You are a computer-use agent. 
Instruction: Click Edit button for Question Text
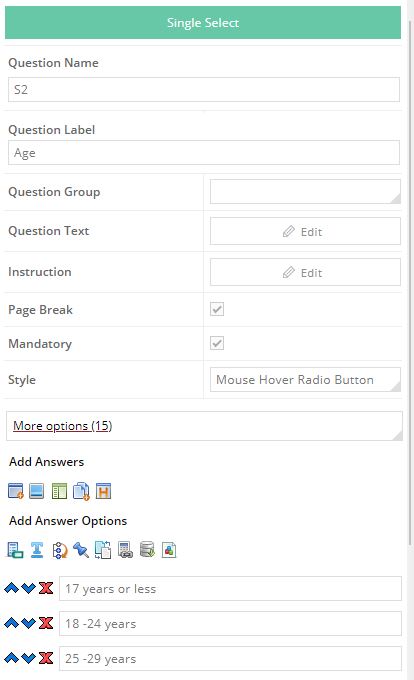305,231
